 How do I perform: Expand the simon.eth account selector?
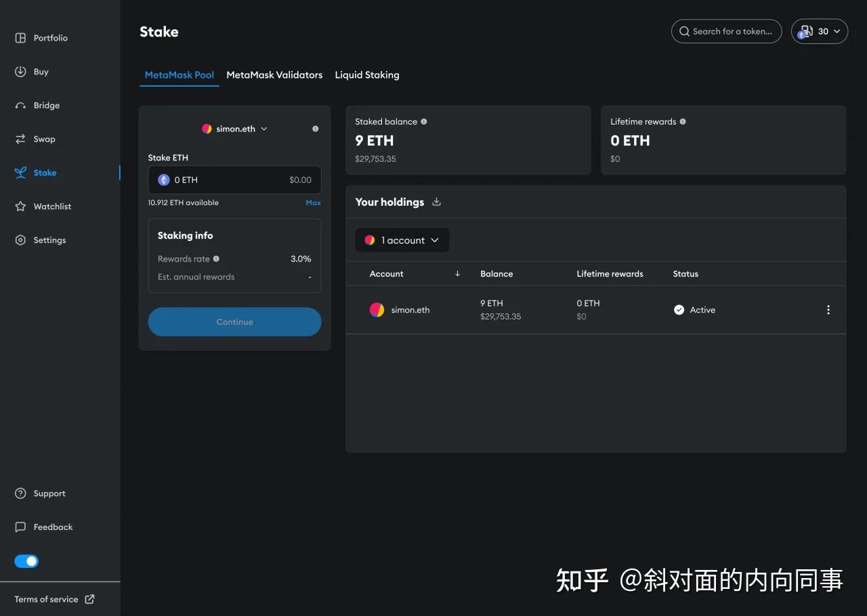pos(234,129)
